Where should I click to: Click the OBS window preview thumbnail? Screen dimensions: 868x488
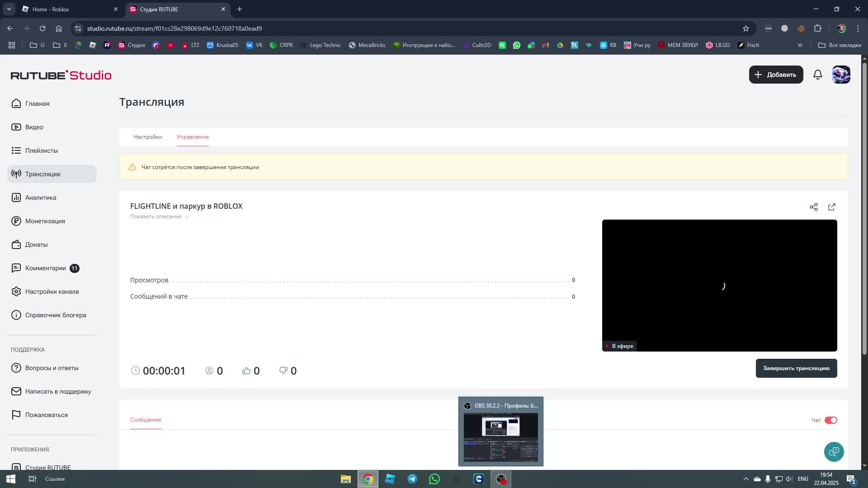[x=501, y=437]
